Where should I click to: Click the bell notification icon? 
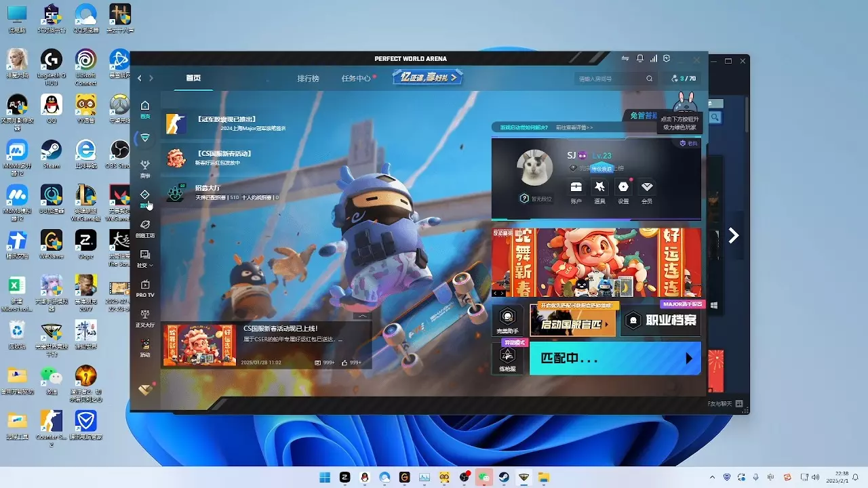click(x=640, y=59)
